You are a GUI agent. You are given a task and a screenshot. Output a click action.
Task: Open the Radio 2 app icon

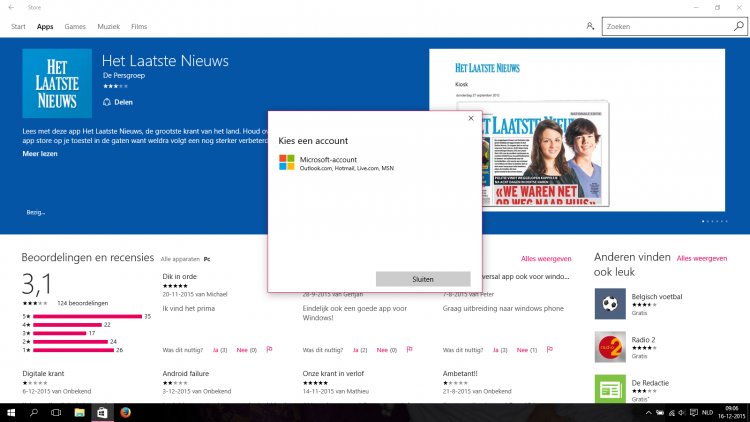(609, 346)
